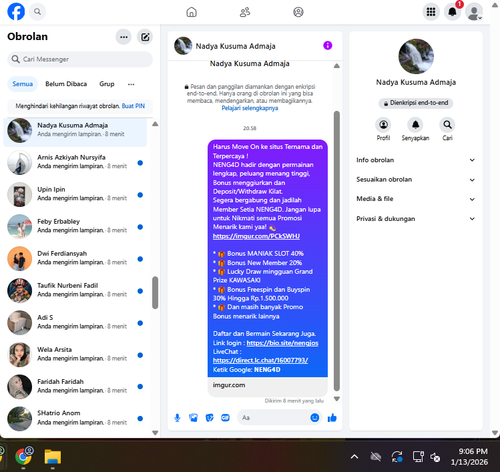Expand the Privasi & dukungan section
The width and height of the screenshot is (500, 472).
415,219
